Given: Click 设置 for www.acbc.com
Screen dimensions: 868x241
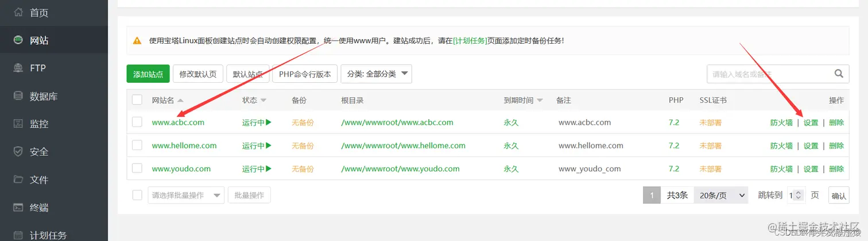Looking at the screenshot, I should [811, 122].
